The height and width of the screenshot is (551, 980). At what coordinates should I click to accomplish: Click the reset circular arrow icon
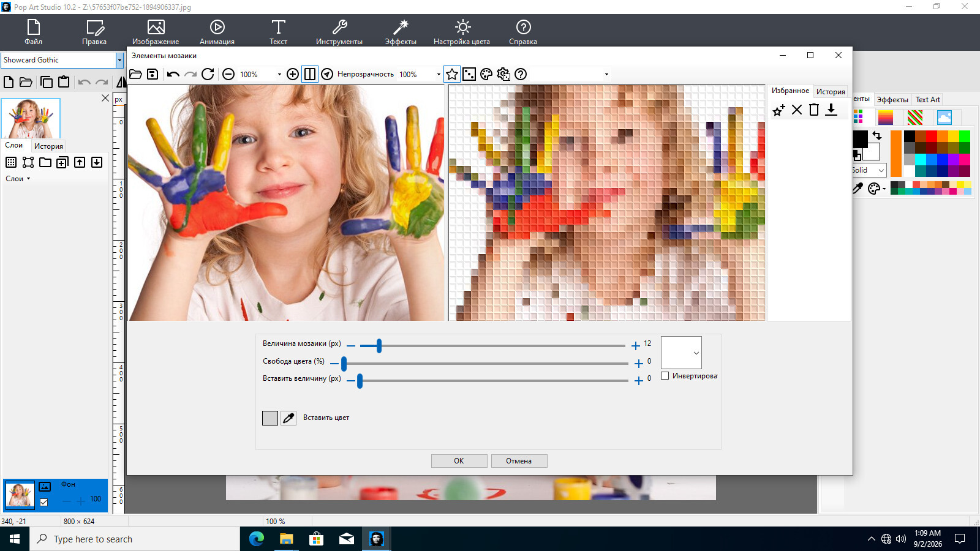coord(208,74)
